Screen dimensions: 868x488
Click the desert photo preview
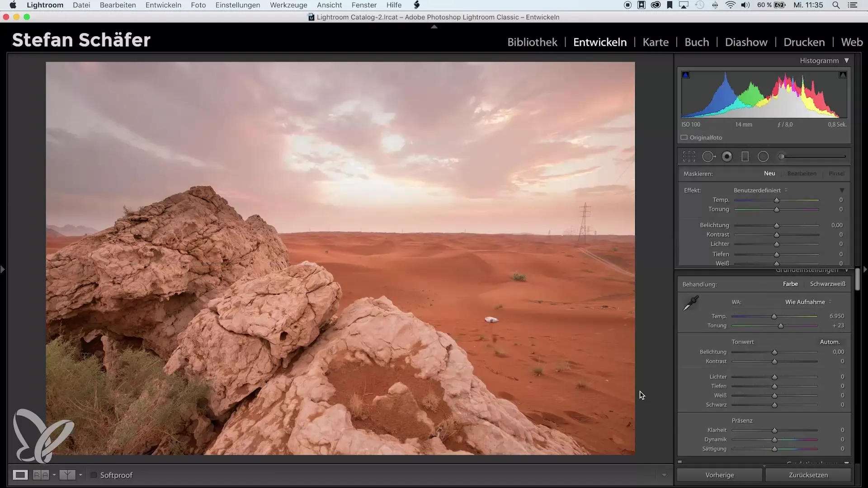pyautogui.click(x=340, y=258)
